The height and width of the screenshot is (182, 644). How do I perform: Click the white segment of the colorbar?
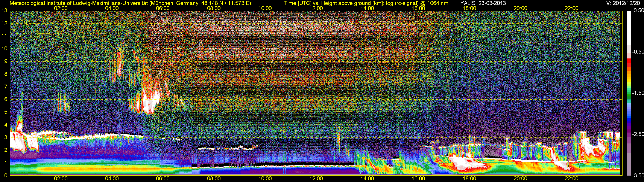(629, 27)
